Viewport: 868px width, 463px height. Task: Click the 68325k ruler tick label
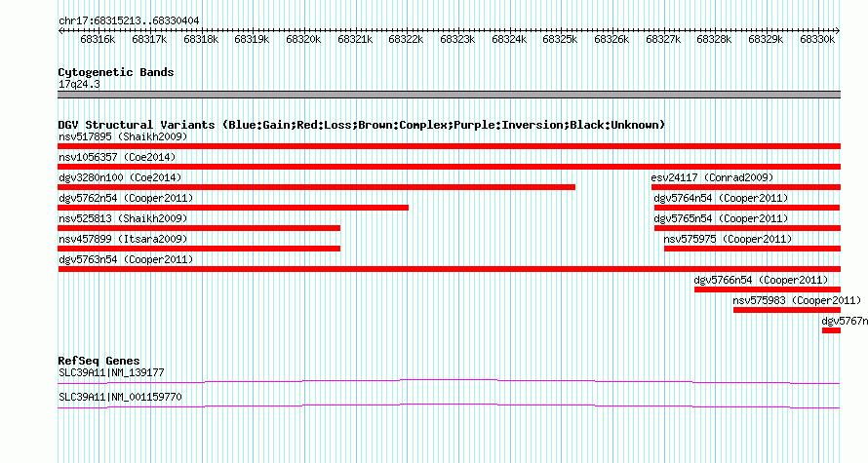point(560,39)
